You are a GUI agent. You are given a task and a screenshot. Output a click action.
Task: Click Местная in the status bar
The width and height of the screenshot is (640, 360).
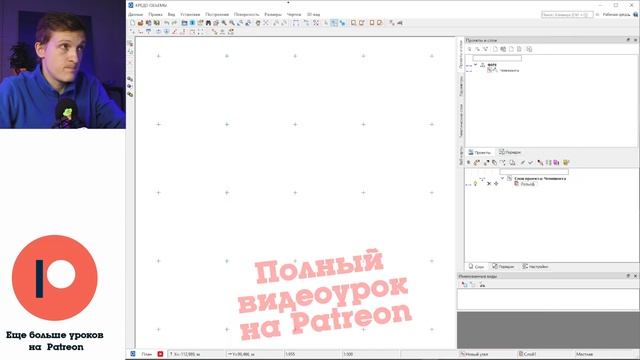tap(584, 354)
